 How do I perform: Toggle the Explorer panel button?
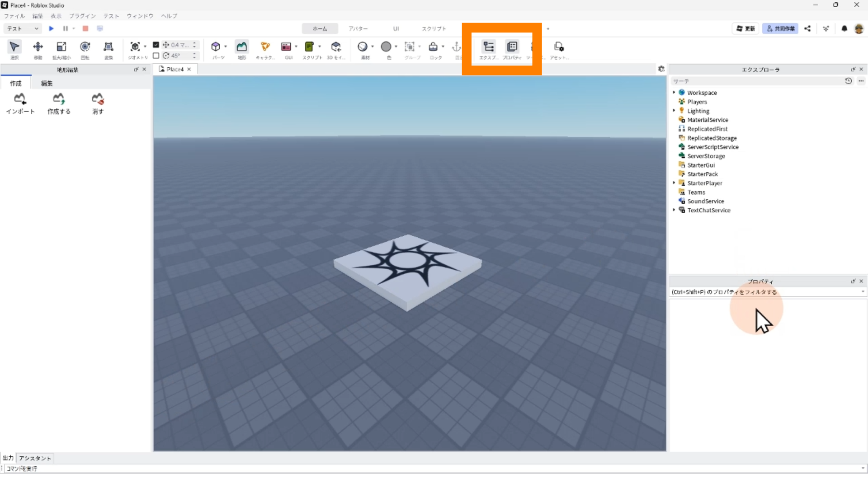[x=489, y=47]
